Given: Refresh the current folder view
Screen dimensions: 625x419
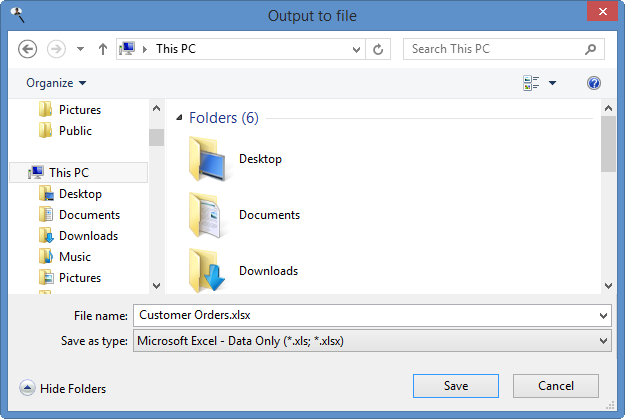Looking at the screenshot, I should coord(378,49).
